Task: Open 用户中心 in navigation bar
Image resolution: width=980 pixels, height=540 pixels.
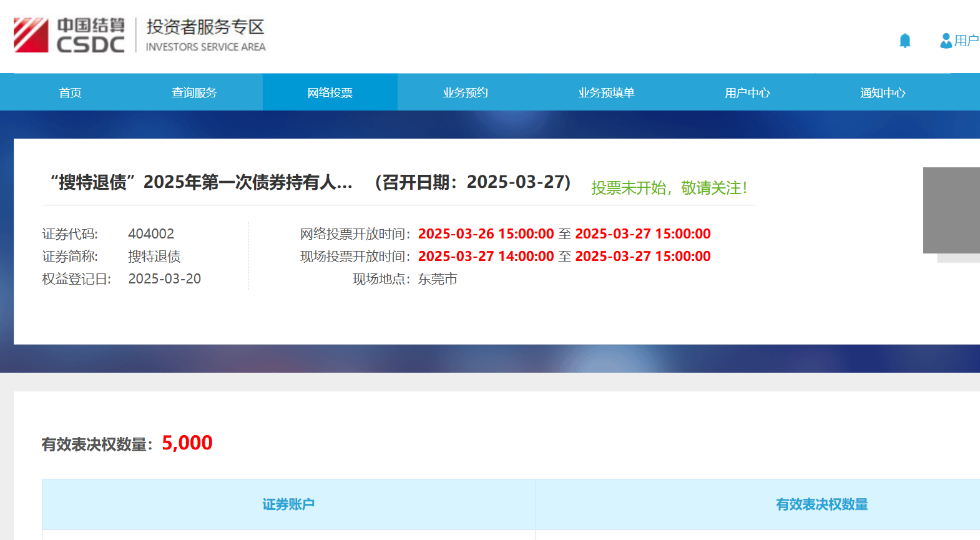Action: [x=747, y=92]
